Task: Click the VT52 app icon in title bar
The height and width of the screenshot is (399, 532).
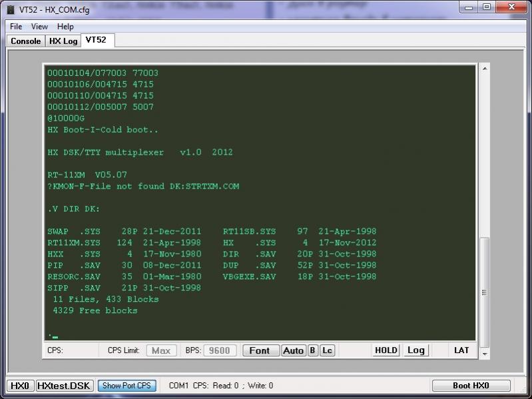Action: pyautogui.click(x=10, y=9)
